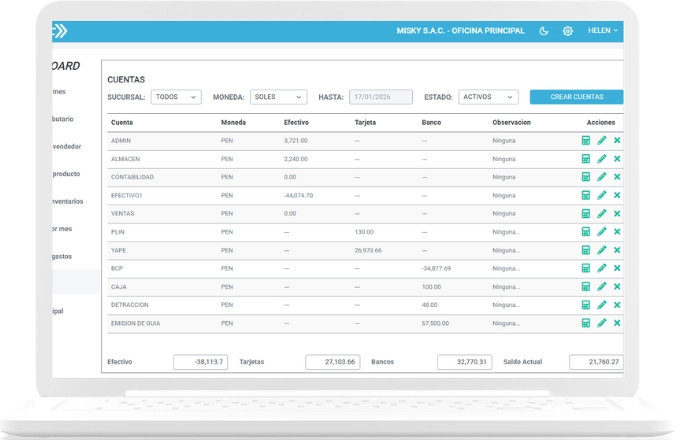Click 'MISKY S.A.C. - OFICINA PRINCIPAL' header text
The width and height of the screenshot is (675, 440).
click(461, 31)
